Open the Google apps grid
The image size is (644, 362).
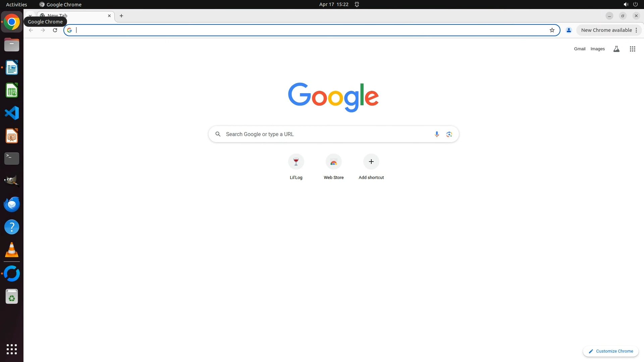coord(632,49)
